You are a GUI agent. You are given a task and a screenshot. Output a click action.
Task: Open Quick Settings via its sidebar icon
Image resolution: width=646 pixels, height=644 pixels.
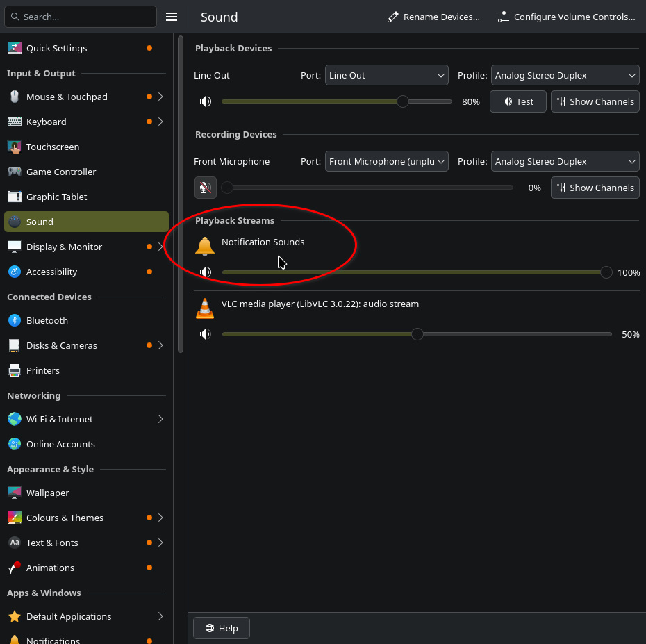(x=15, y=48)
